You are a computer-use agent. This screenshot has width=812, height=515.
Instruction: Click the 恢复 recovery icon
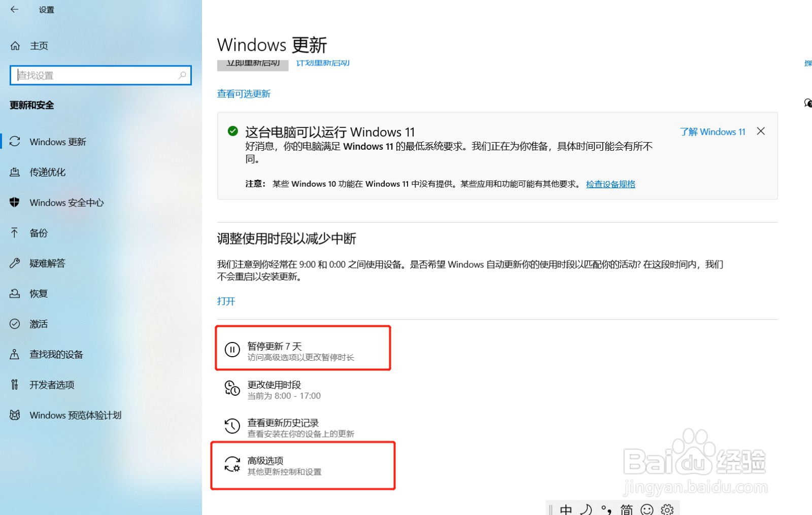[15, 293]
